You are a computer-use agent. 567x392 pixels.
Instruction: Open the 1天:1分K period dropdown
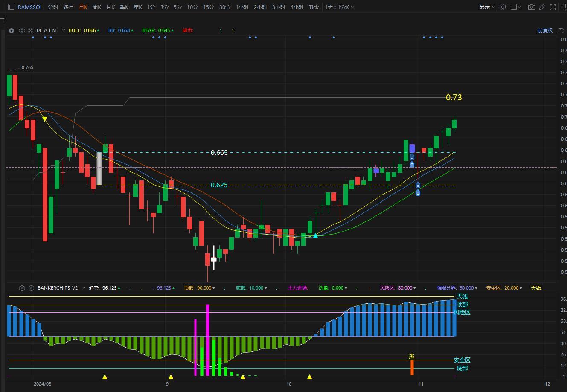tap(339, 7)
